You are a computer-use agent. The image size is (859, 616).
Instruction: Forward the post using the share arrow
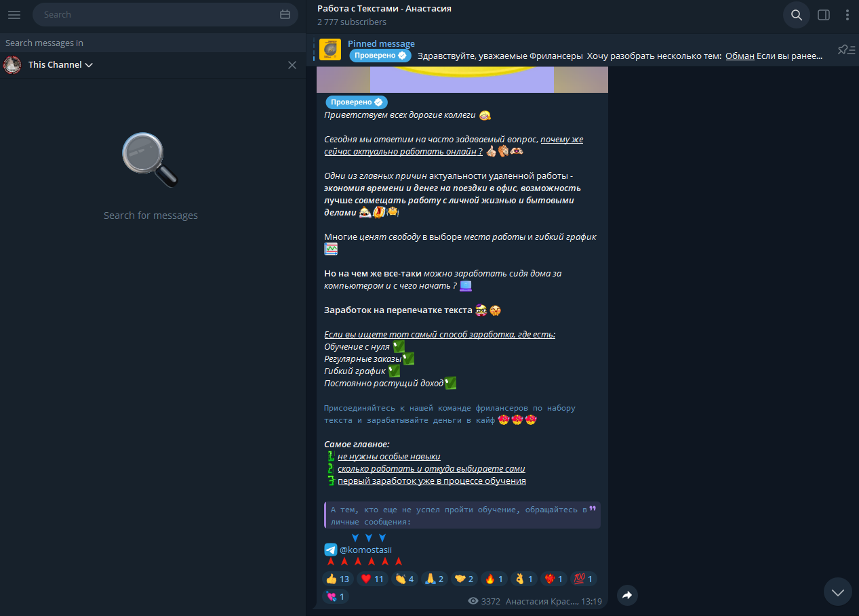click(627, 595)
